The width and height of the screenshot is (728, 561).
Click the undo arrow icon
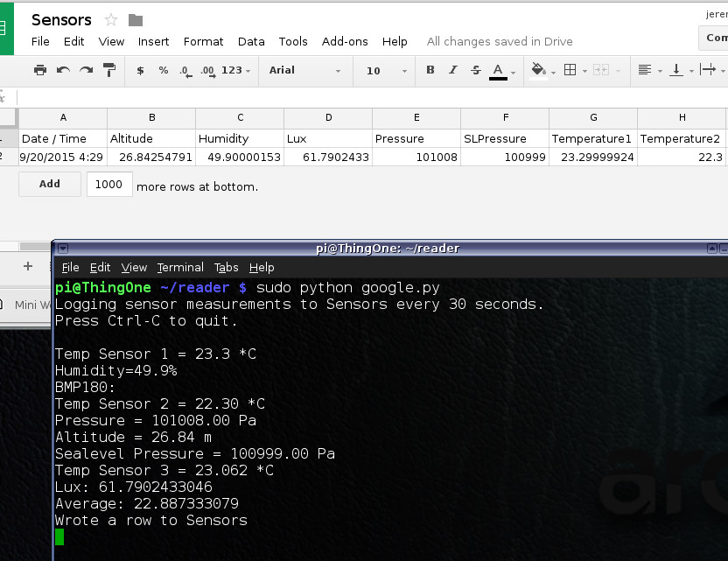click(x=63, y=70)
